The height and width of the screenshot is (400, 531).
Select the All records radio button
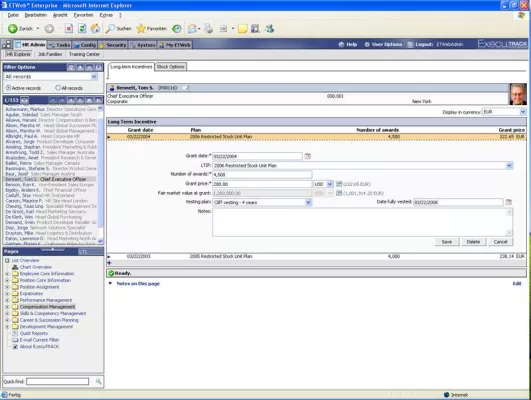(x=58, y=88)
